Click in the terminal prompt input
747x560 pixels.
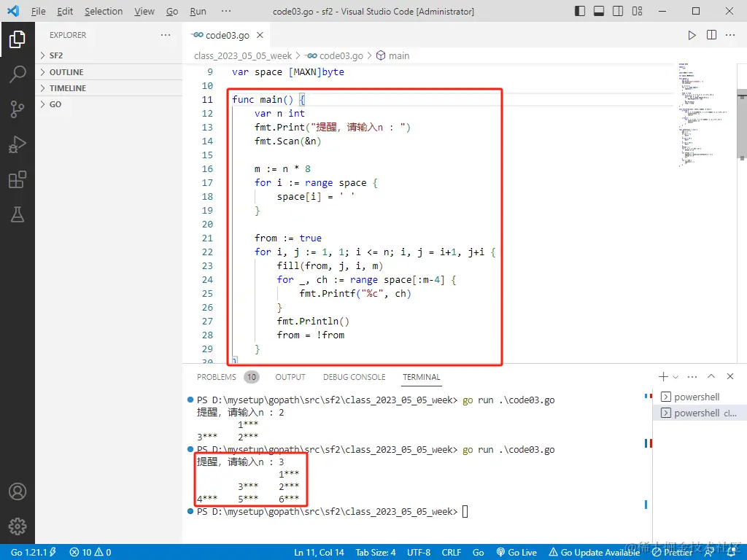(465, 512)
